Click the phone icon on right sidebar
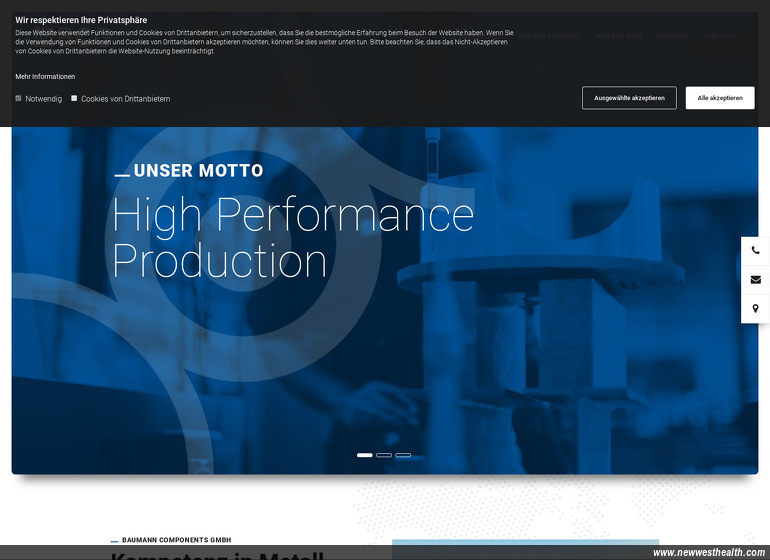 755,251
